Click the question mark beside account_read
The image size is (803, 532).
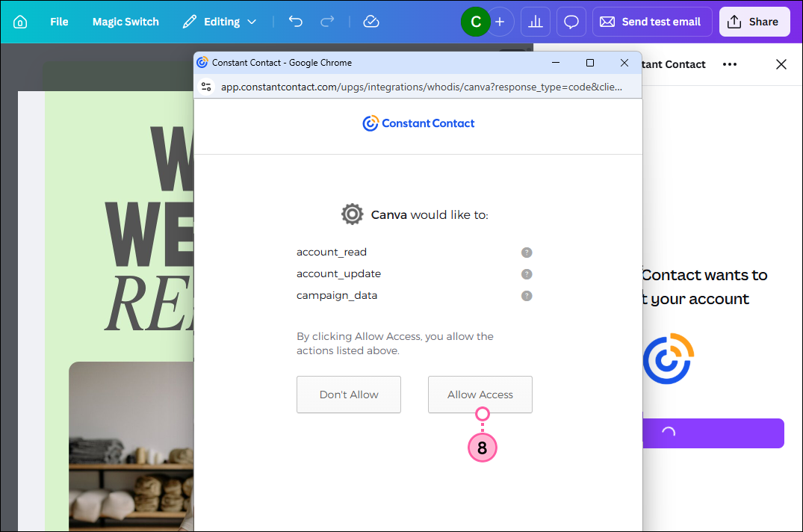tap(527, 253)
